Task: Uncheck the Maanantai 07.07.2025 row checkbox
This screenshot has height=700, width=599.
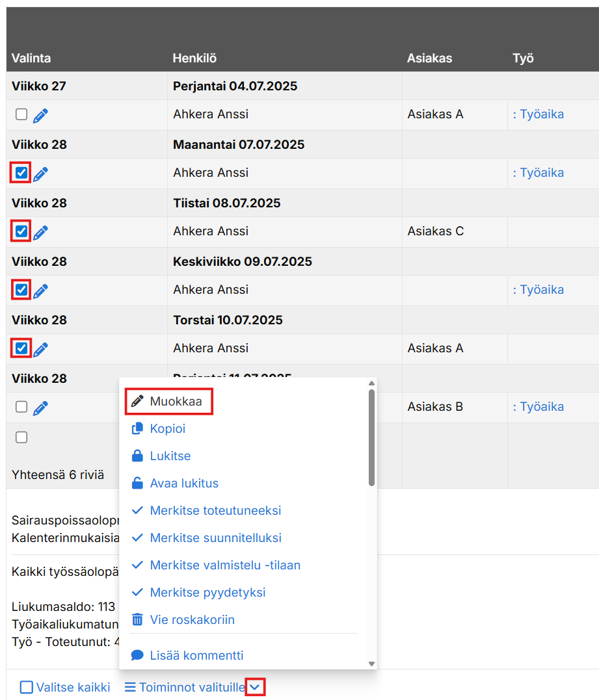Action: (x=21, y=173)
